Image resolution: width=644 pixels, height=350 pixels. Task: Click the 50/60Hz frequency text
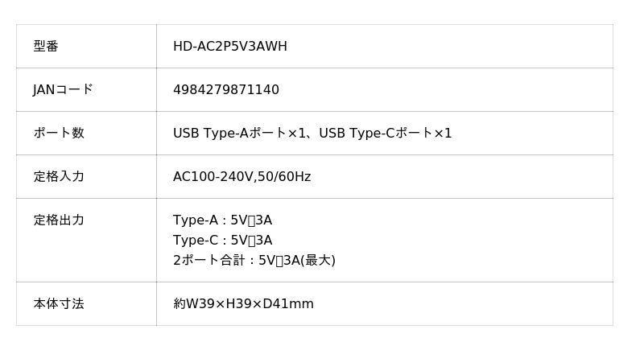pyautogui.click(x=284, y=177)
